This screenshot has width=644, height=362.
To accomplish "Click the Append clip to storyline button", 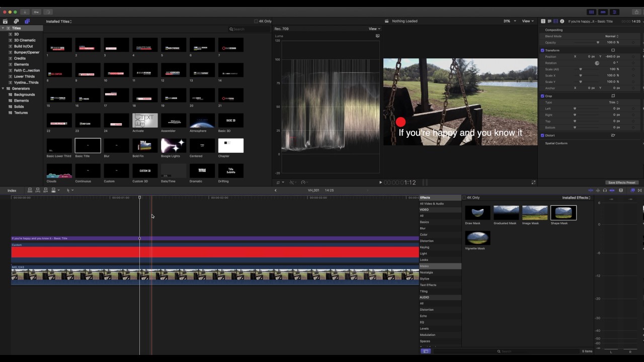I will click(46, 190).
